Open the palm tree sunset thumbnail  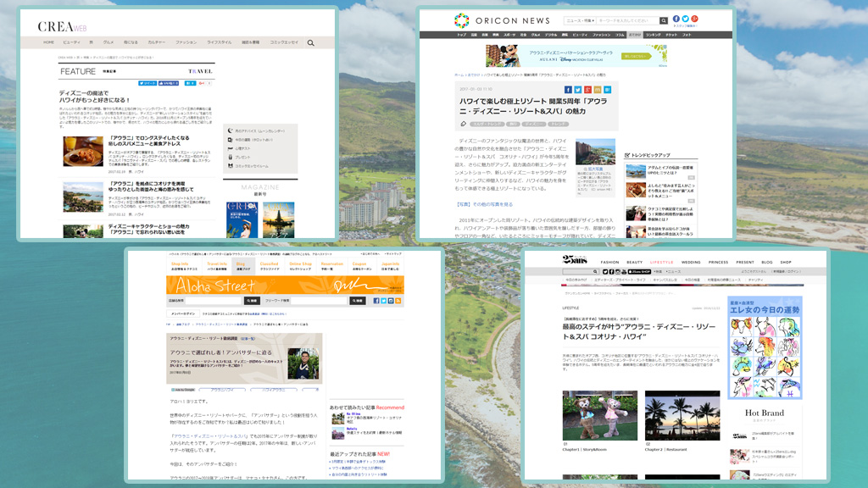click(682, 415)
